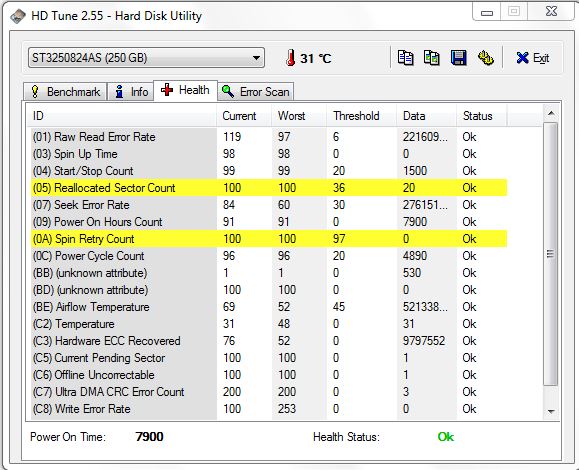Click the scrollbar up arrow
The width and height of the screenshot is (579, 470).
551,113
